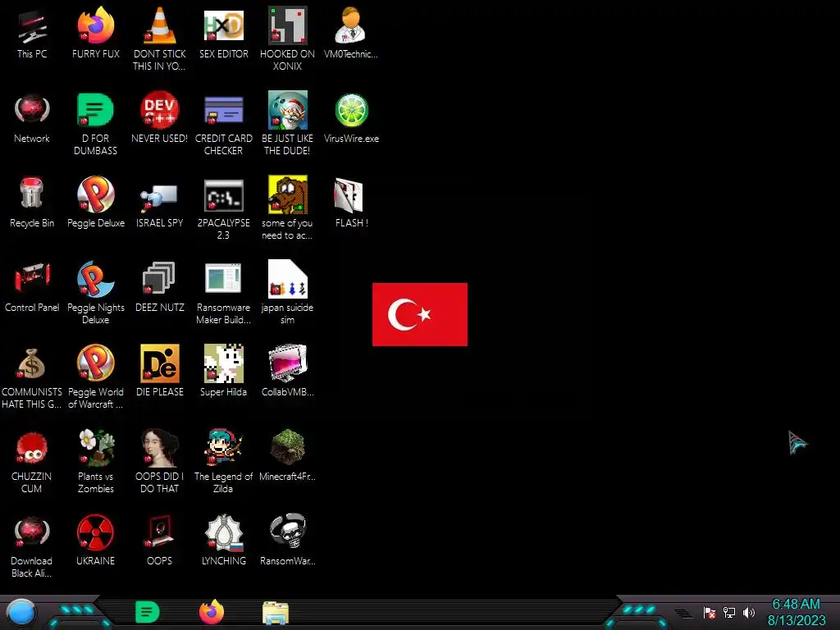Open the network tray icon
Image resolution: width=840 pixels, height=630 pixels.
729,612
